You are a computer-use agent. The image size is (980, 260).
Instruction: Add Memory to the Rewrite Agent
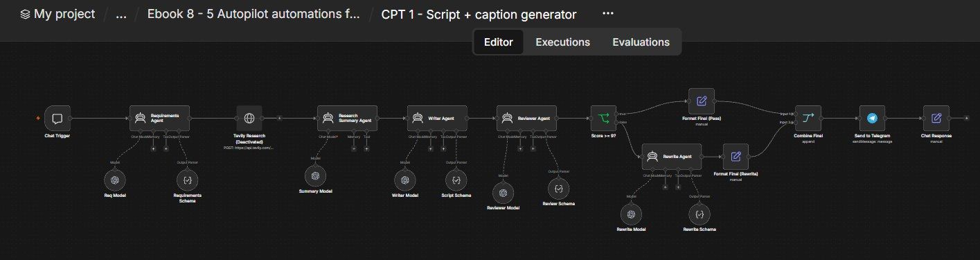tap(664, 187)
